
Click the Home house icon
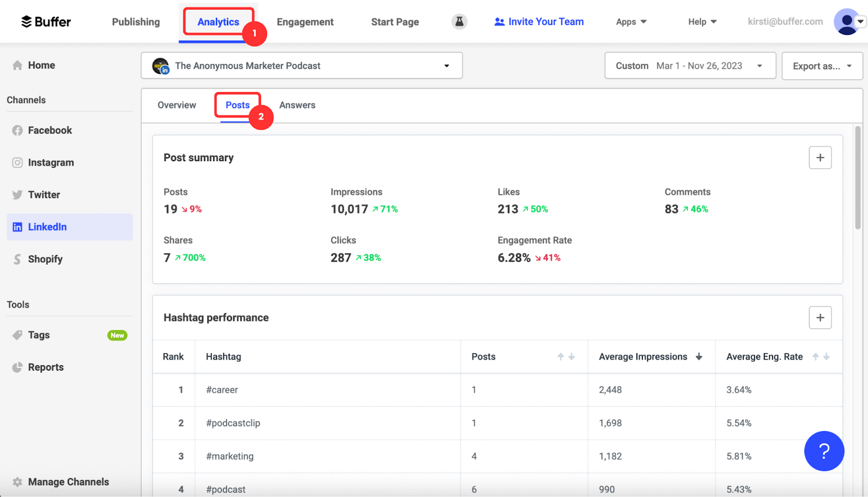[x=17, y=65]
